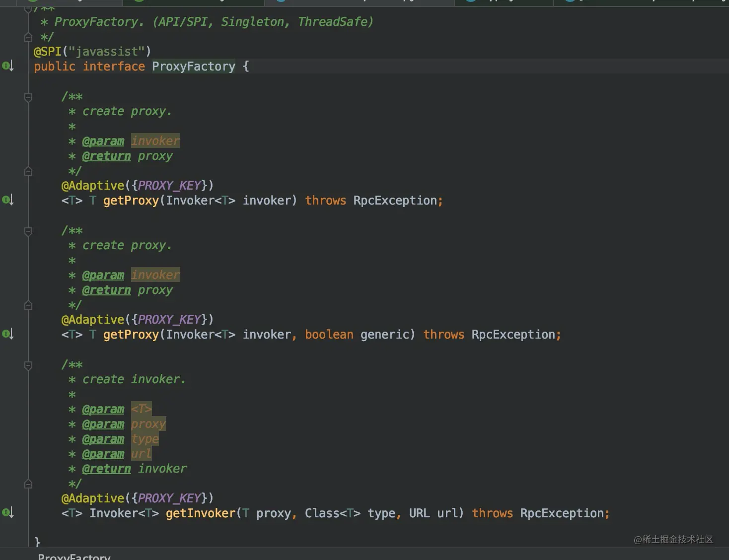This screenshot has width=729, height=560.
Task: Click @Adaptive annotation above the boolean generic getProxy
Action: pyautogui.click(x=93, y=320)
